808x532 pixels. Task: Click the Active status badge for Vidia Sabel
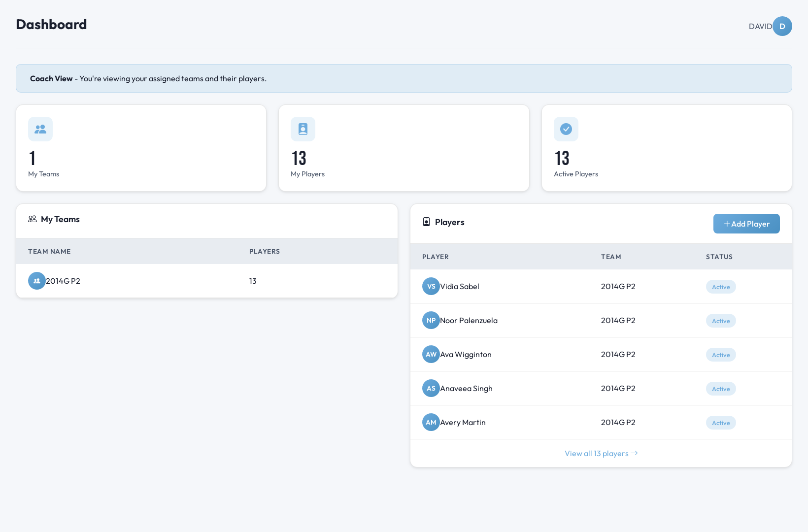point(721,287)
